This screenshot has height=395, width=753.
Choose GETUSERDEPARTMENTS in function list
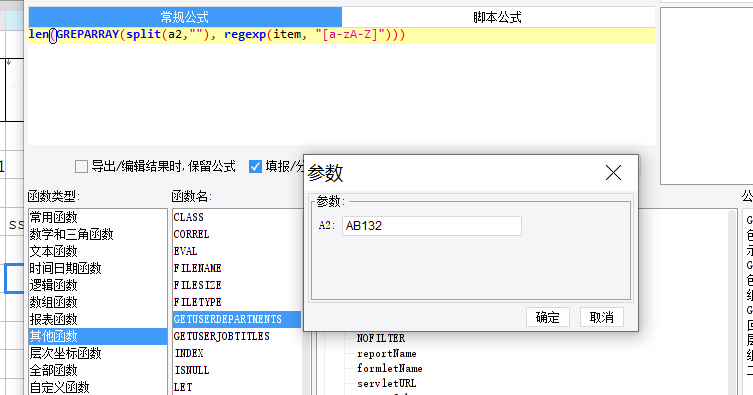[237, 319]
